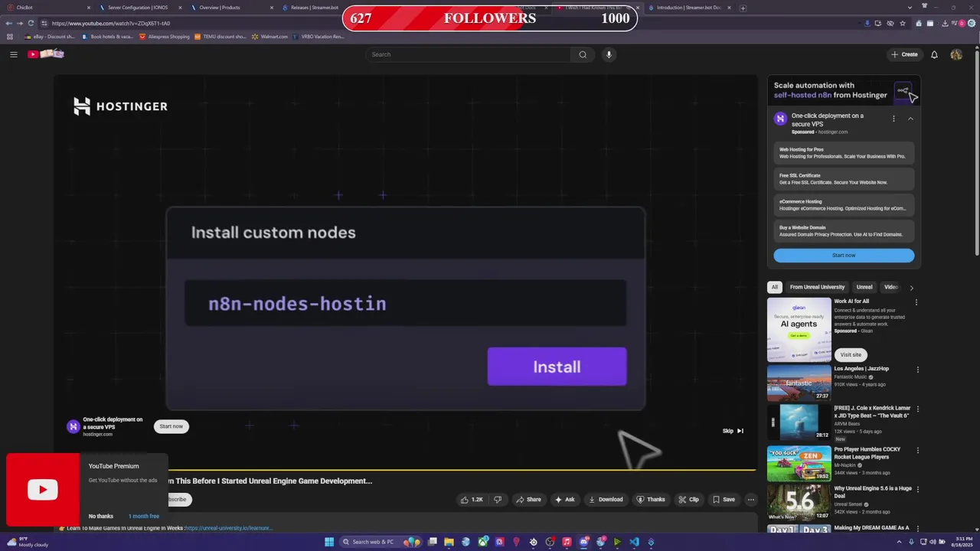Open options for J. Cole type beat video
980x551 pixels.
(x=917, y=409)
